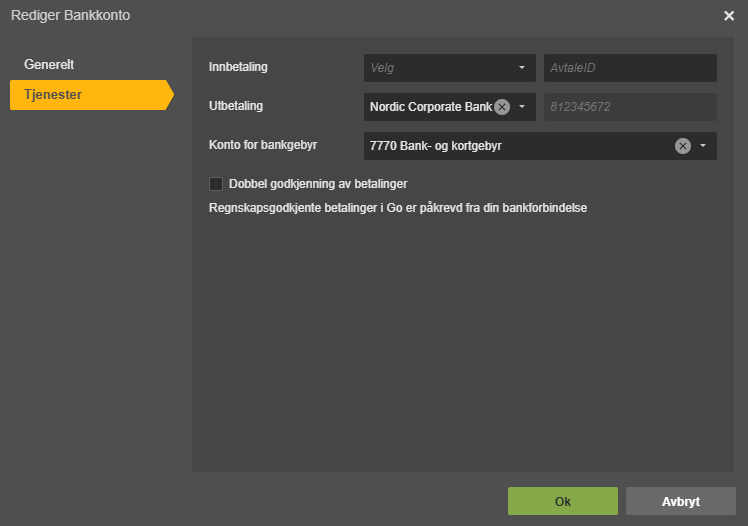Confirm changes with the Ok button
The image size is (748, 526).
point(562,501)
